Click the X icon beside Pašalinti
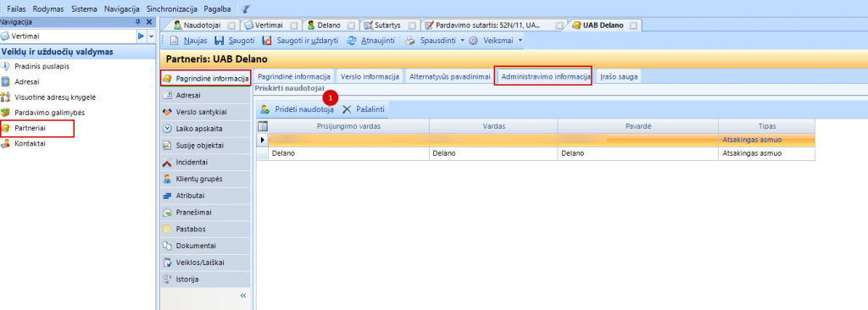The image size is (868, 310). click(347, 109)
